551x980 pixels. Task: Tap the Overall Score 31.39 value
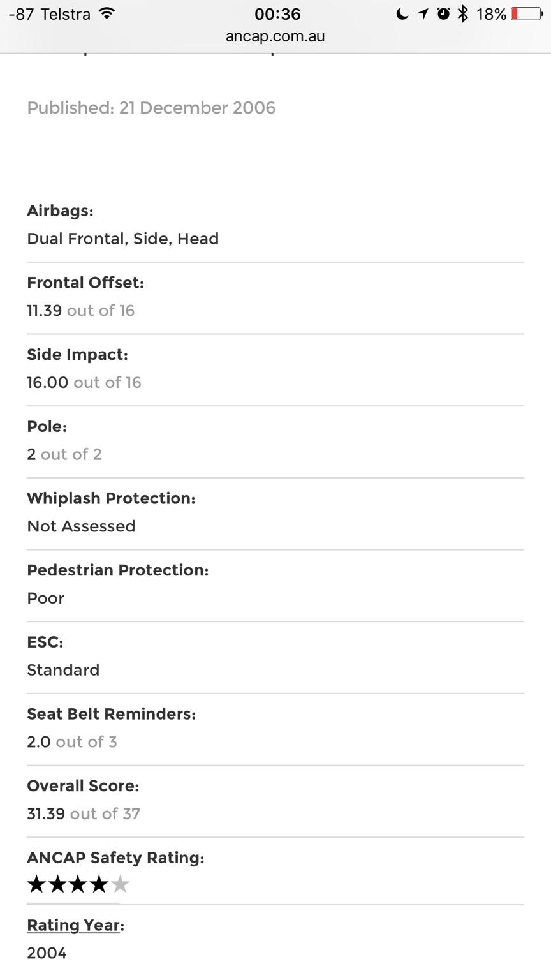point(46,813)
